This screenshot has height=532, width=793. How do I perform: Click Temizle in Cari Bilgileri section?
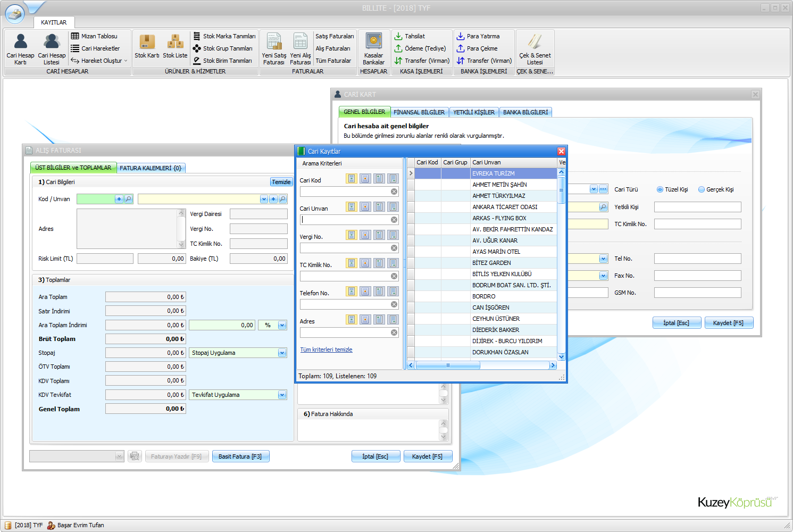click(281, 182)
